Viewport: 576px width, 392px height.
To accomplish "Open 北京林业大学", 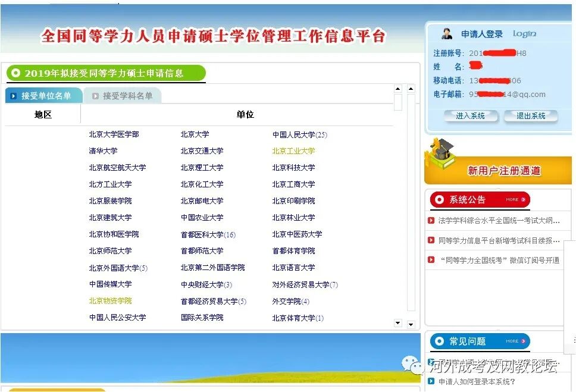I will pos(293,218).
